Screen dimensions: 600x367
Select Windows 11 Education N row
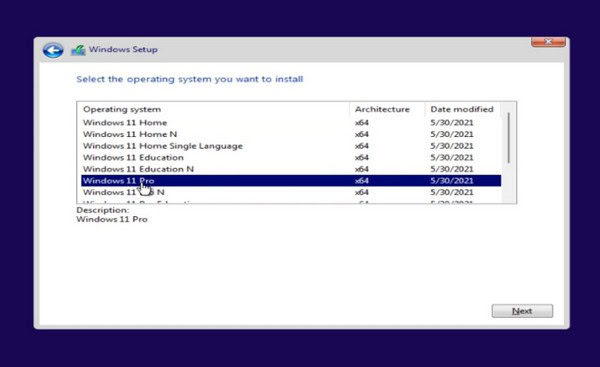(291, 169)
